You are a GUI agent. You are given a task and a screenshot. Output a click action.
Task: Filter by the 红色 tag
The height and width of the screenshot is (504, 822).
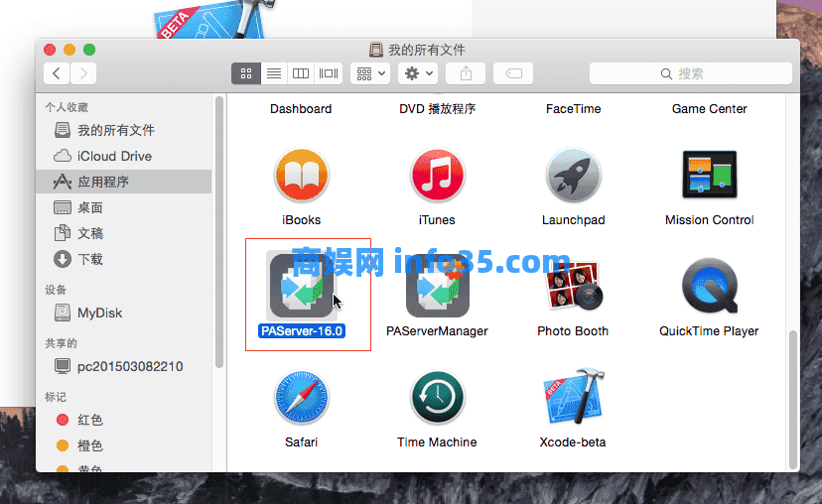(124, 420)
